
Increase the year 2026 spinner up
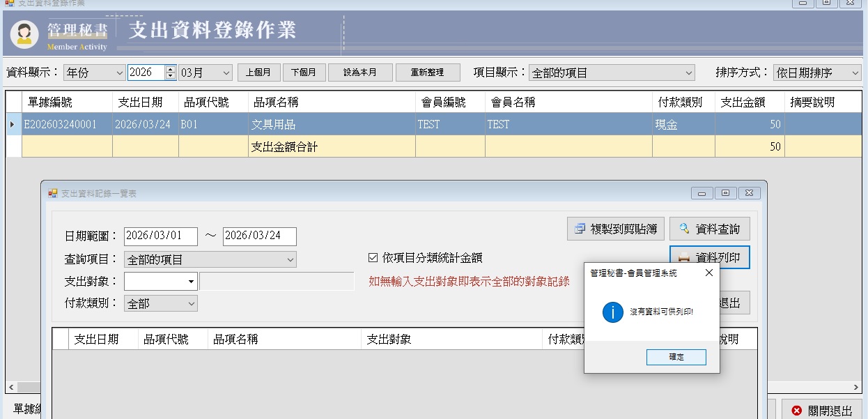170,69
